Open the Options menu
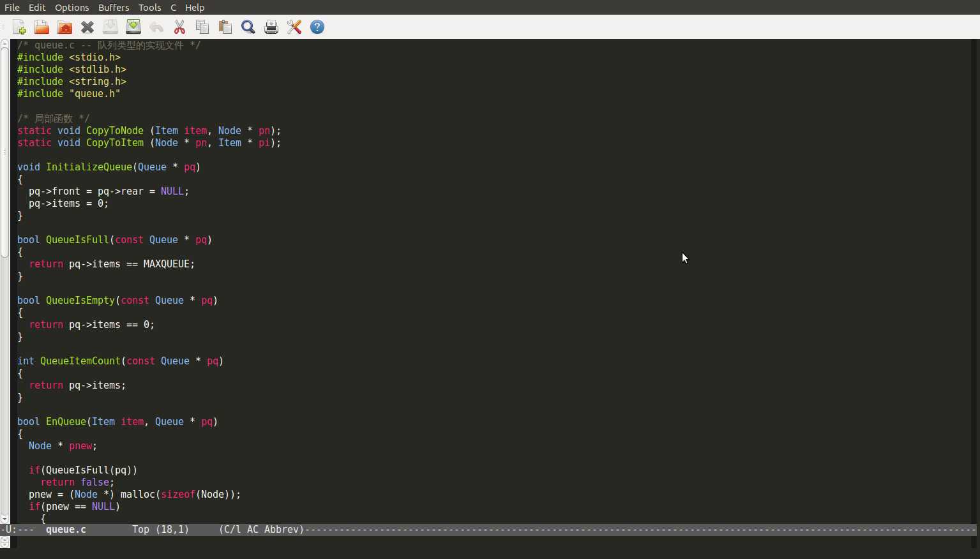Screen dimensions: 980x559 click(72, 8)
